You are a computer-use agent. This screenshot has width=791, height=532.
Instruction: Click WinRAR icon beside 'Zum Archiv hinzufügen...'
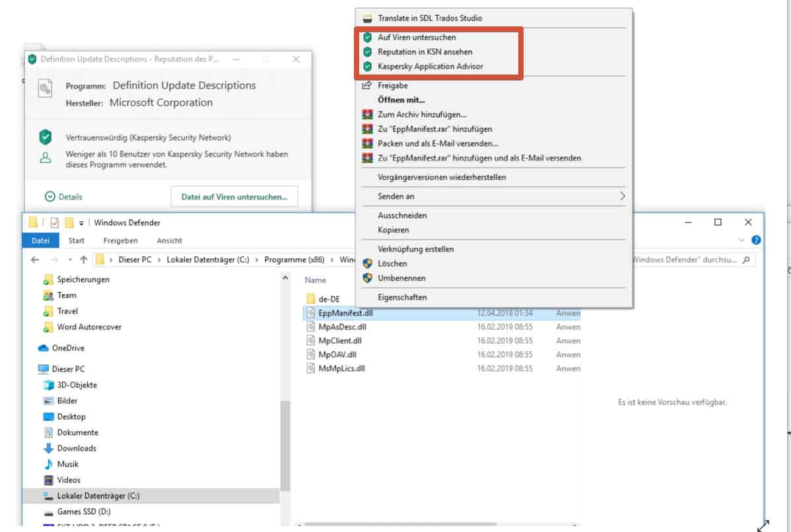coord(367,114)
